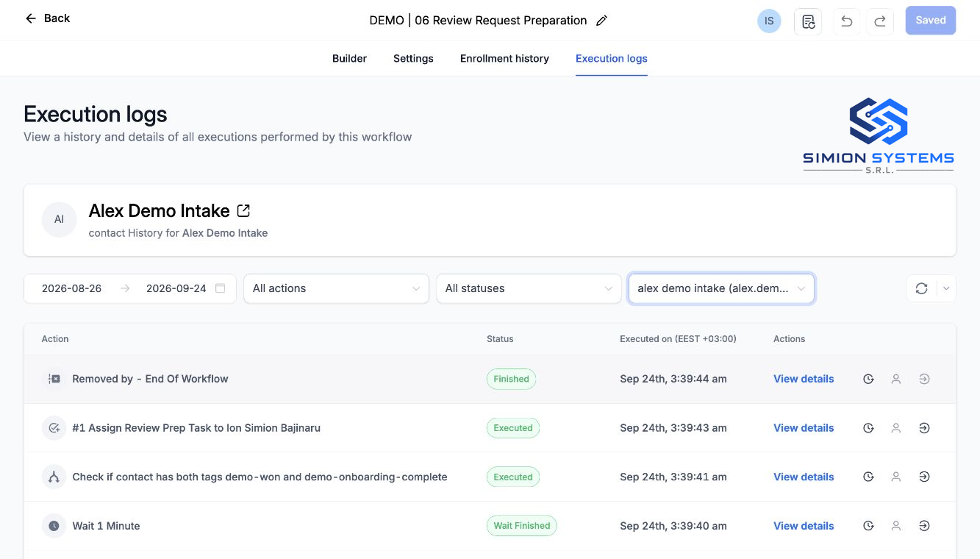Open the All actions dropdown
The image size is (980, 559).
[336, 288]
